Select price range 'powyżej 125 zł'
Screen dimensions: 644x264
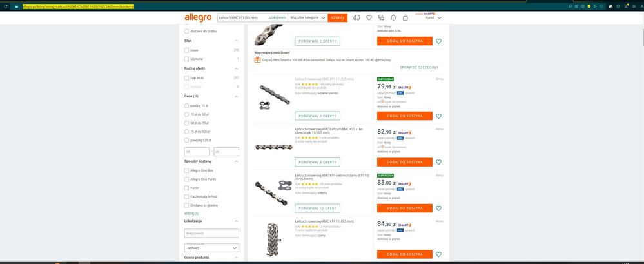[186, 140]
